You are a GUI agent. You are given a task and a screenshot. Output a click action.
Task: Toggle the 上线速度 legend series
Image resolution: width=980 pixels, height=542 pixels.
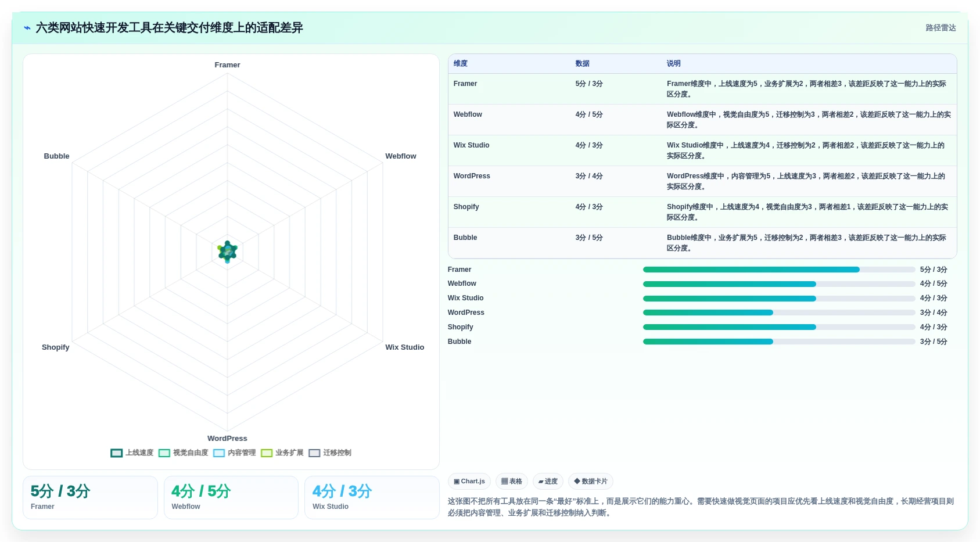pyautogui.click(x=132, y=453)
